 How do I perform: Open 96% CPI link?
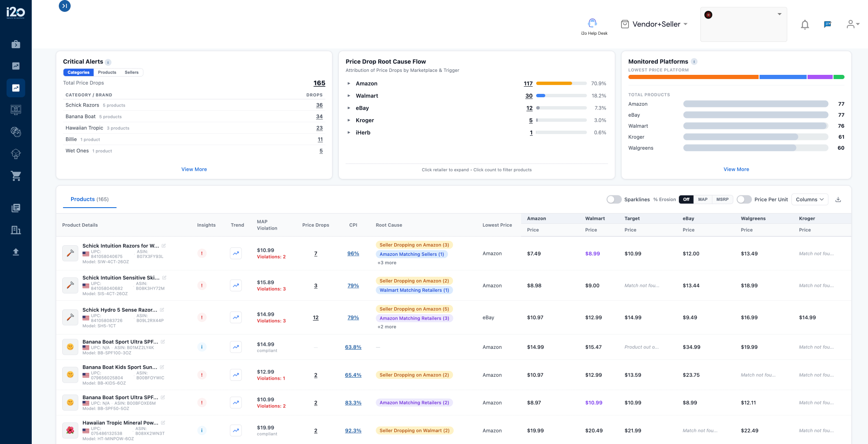click(x=353, y=254)
